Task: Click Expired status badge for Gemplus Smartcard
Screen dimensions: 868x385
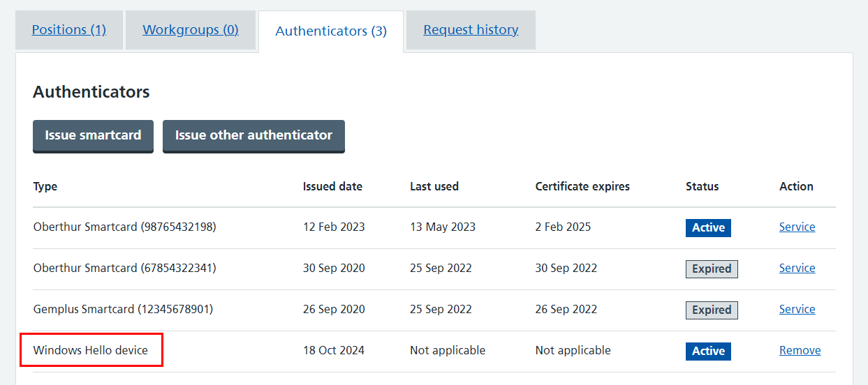Action: click(712, 310)
